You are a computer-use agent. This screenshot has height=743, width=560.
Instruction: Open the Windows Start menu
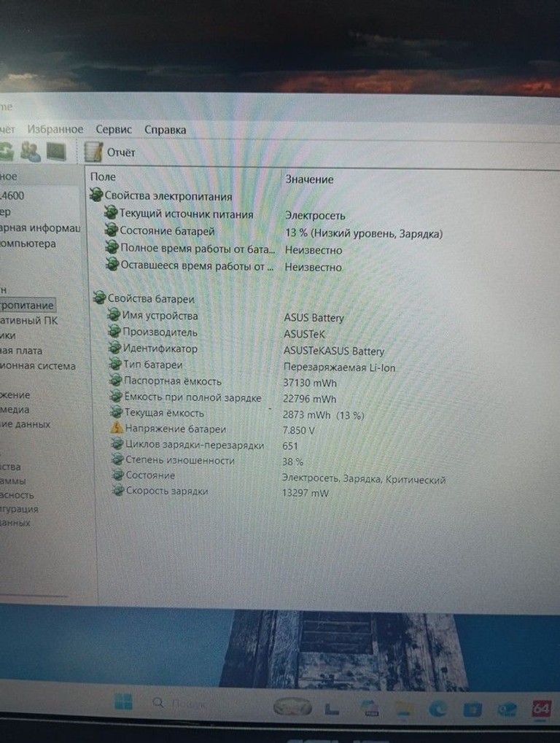(x=124, y=702)
